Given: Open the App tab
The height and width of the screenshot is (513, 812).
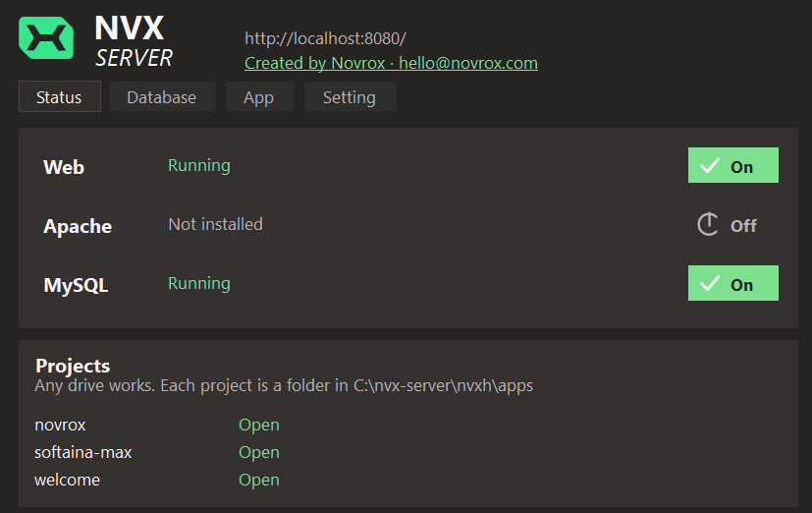Looking at the screenshot, I should (260, 96).
